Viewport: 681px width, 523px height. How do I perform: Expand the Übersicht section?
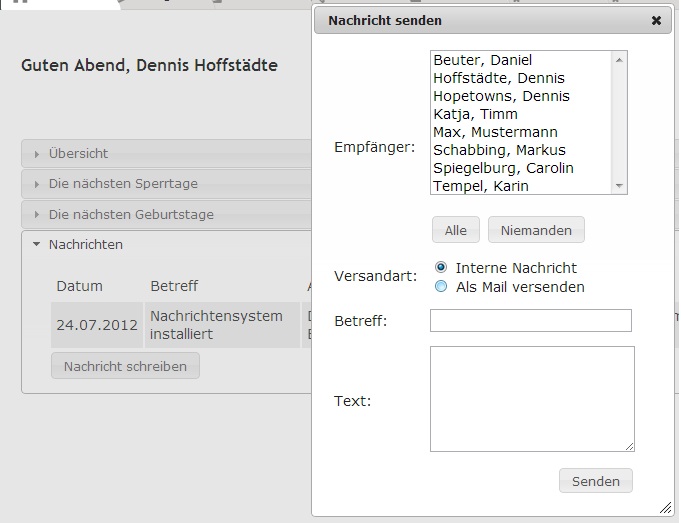(78, 154)
